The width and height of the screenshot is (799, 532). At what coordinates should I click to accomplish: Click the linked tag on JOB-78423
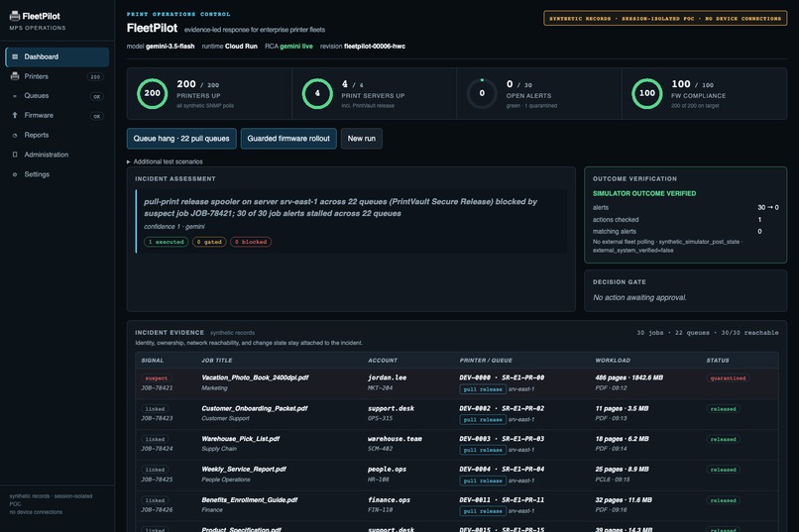[x=155, y=409]
